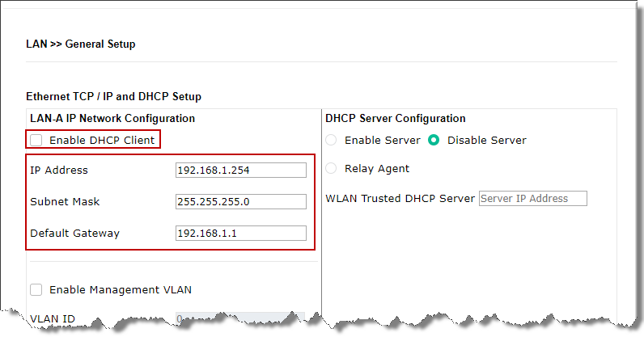644x337 pixels.
Task: Click the LAN >> General Setup breadcrumb title
Action: point(81,44)
